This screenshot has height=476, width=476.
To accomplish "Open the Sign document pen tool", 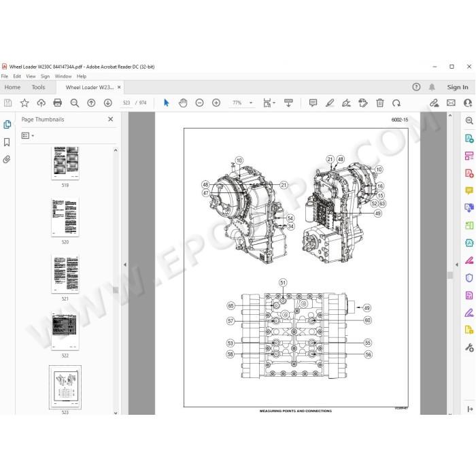I will [x=346, y=103].
